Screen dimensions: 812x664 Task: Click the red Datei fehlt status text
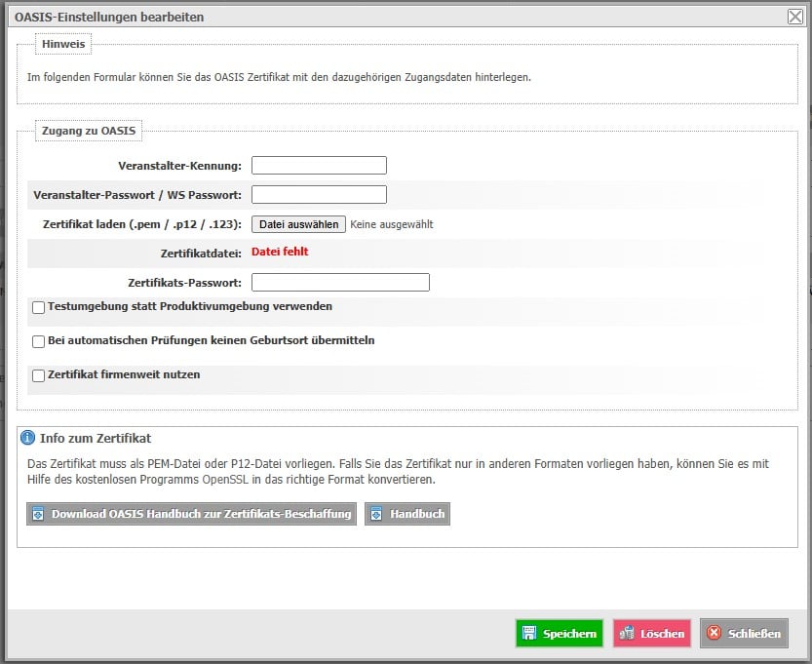point(280,252)
